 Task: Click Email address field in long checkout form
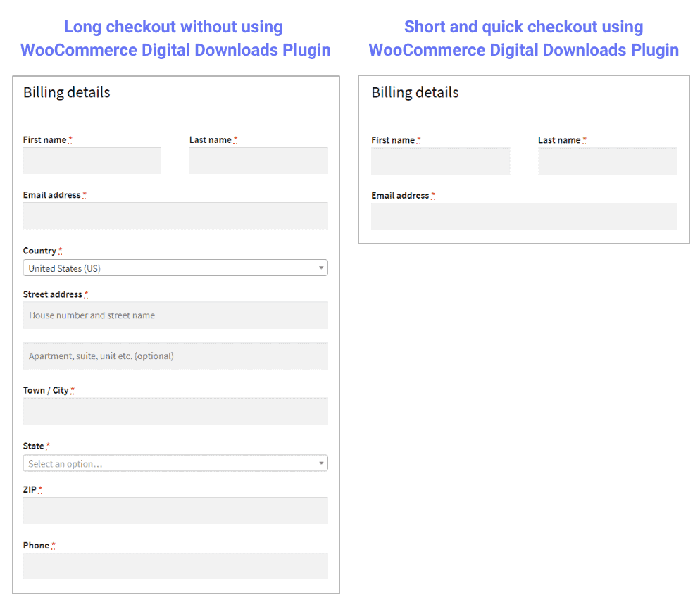click(175, 216)
